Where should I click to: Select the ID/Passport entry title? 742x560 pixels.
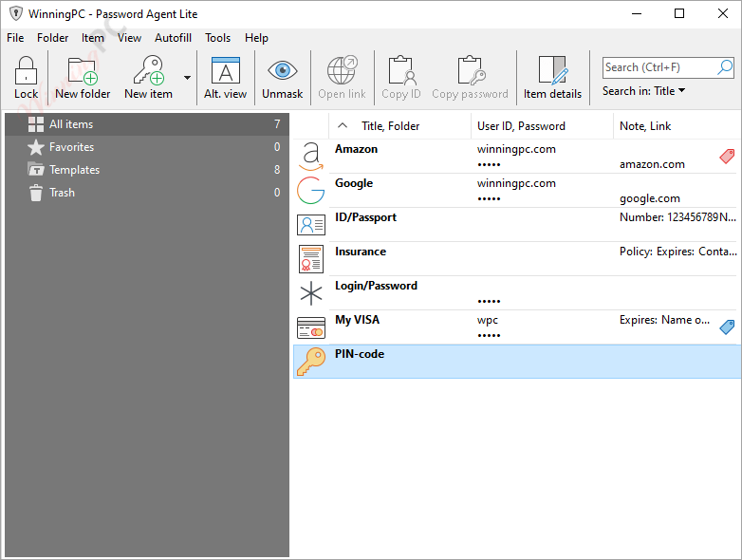[x=366, y=217]
